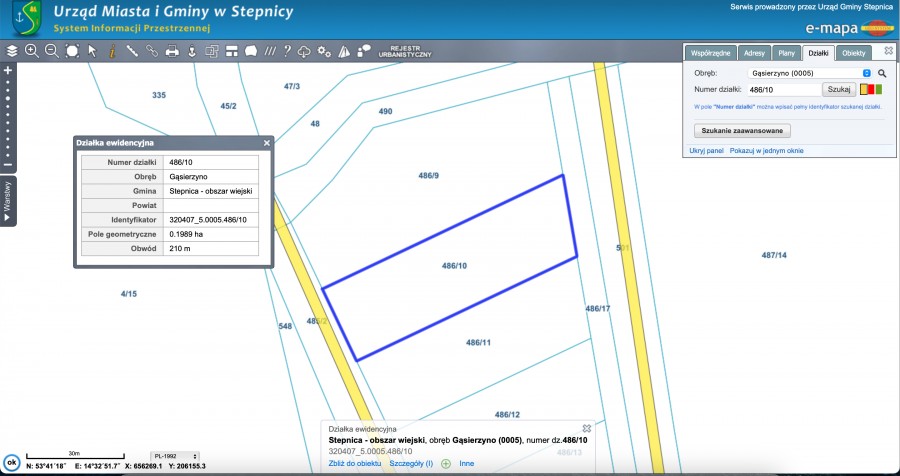Image resolution: width=900 pixels, height=476 pixels.
Task: Open the Obręb dropdown Gąsierzyno (0005)
Action: click(810, 73)
